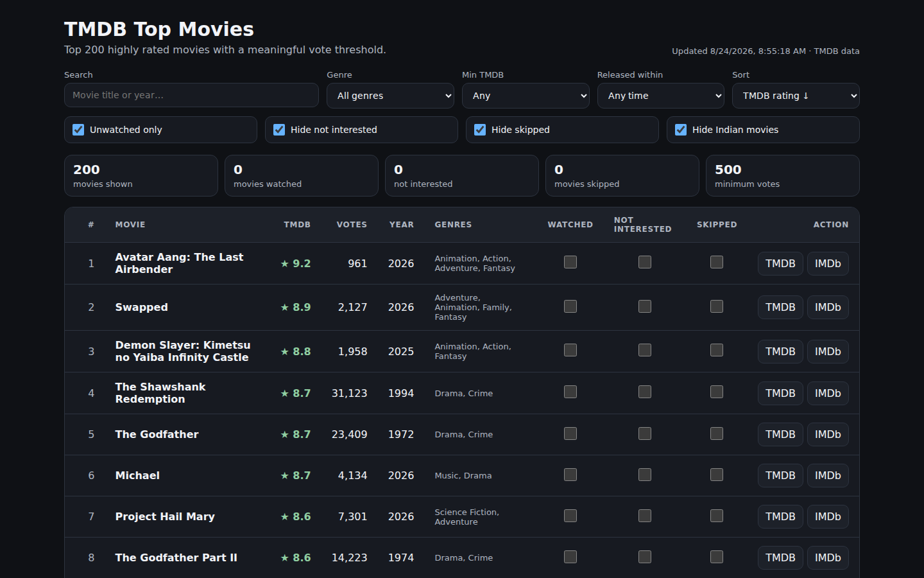924x578 pixels.
Task: Open IMDb page for Demon Slayer
Action: pos(828,351)
